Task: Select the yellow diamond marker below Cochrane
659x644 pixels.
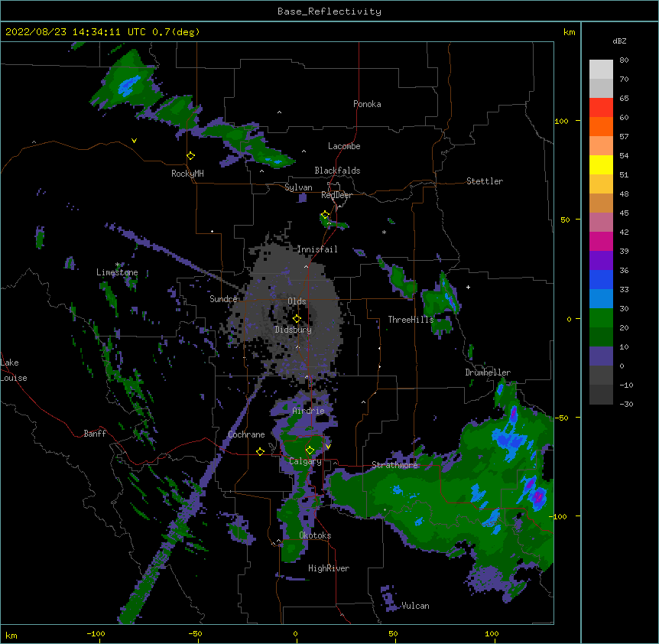Action: (260, 451)
